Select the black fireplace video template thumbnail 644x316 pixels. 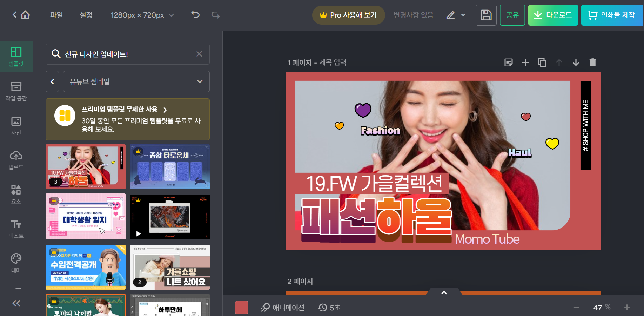[x=170, y=217]
